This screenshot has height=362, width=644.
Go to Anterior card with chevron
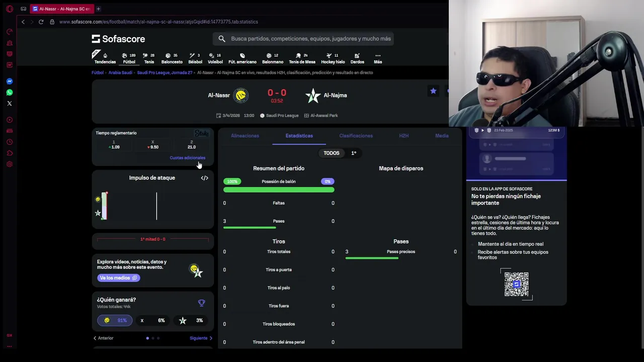(103, 338)
